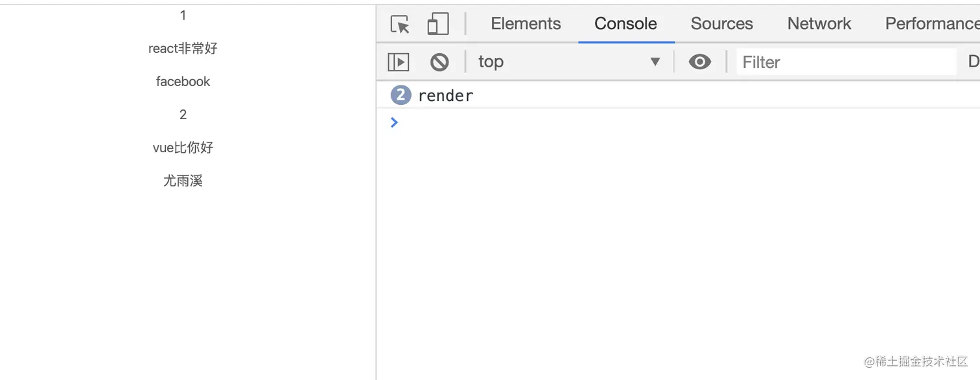
Task: Click the "vue比你好" text
Action: [x=183, y=148]
